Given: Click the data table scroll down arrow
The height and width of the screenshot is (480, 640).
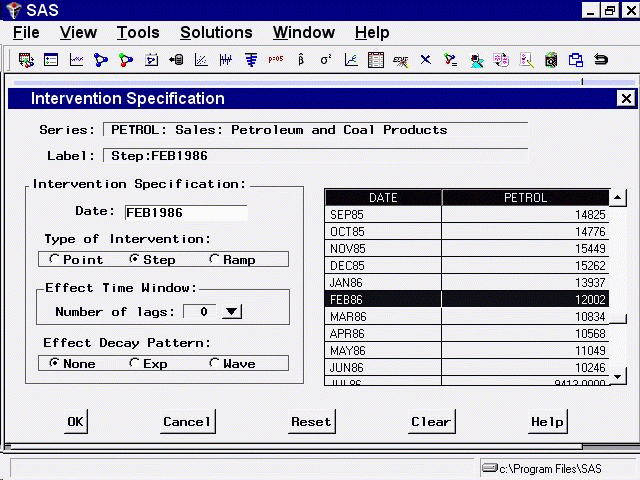Looking at the screenshot, I should (618, 376).
